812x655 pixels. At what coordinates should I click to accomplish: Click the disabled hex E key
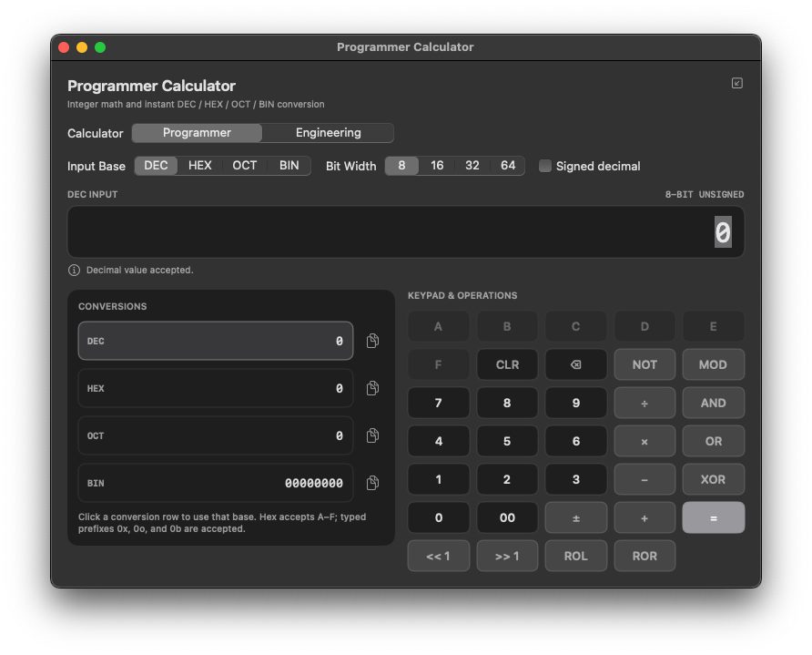pyautogui.click(x=713, y=326)
